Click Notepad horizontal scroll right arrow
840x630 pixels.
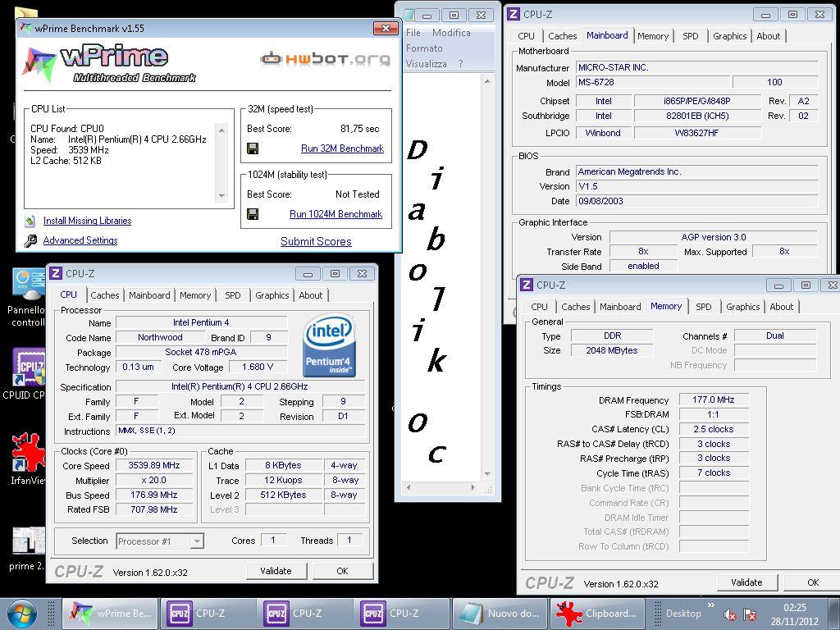pyautogui.click(x=473, y=487)
